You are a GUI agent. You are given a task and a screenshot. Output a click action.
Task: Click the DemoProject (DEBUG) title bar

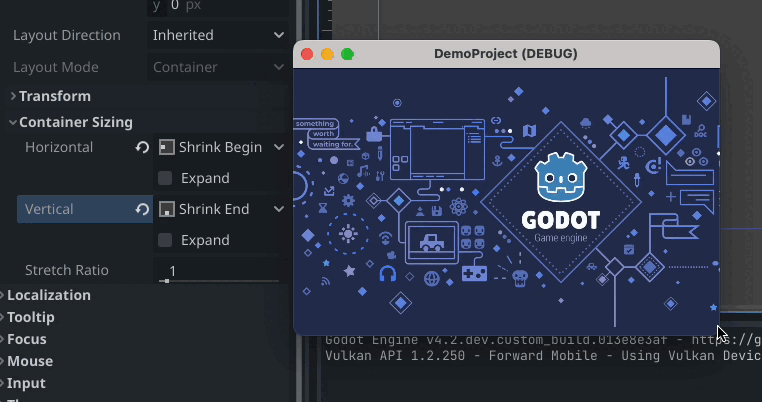coord(505,53)
